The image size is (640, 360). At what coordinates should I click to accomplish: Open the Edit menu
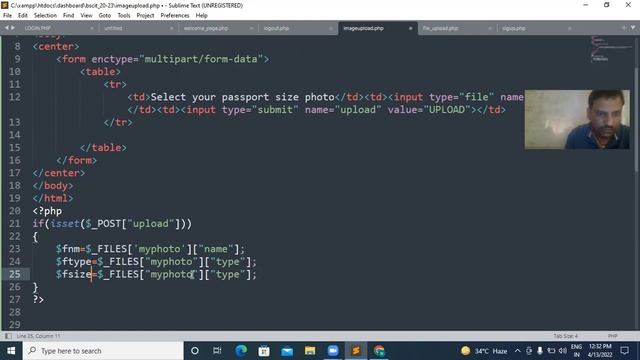(23, 16)
